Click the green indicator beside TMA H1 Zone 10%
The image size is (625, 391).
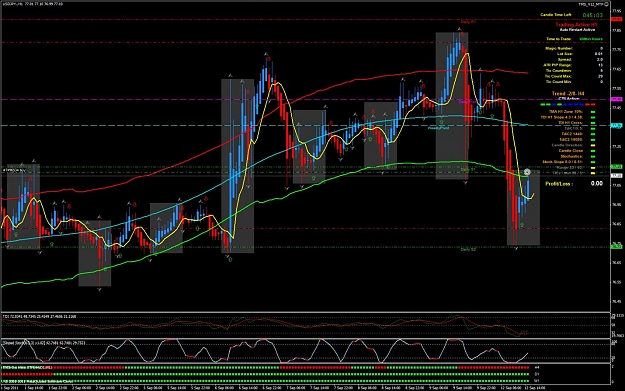[593, 112]
